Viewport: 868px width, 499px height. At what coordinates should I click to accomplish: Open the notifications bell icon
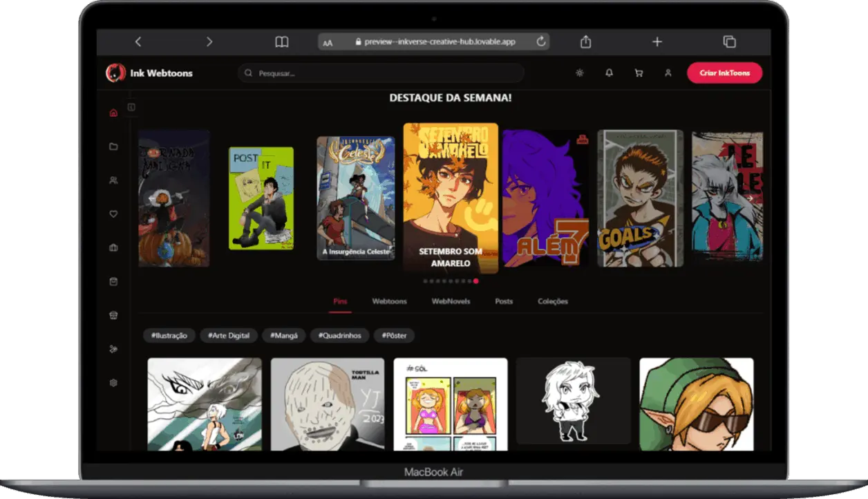point(609,73)
